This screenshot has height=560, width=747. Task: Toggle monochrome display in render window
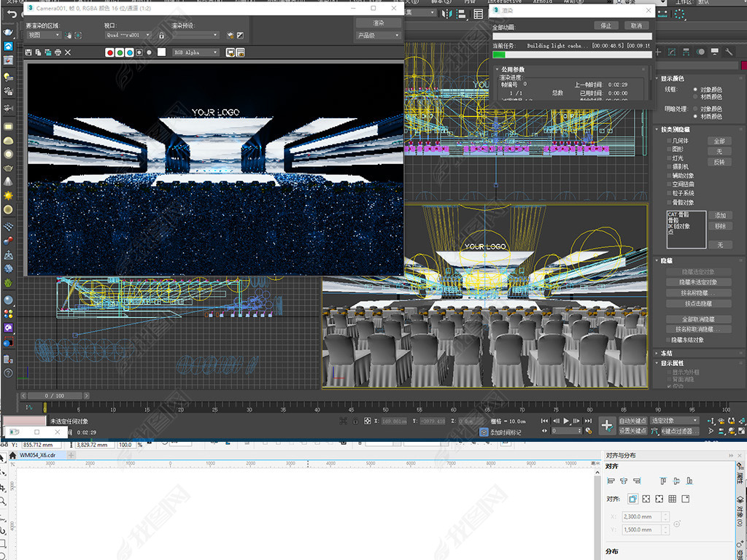coord(149,52)
